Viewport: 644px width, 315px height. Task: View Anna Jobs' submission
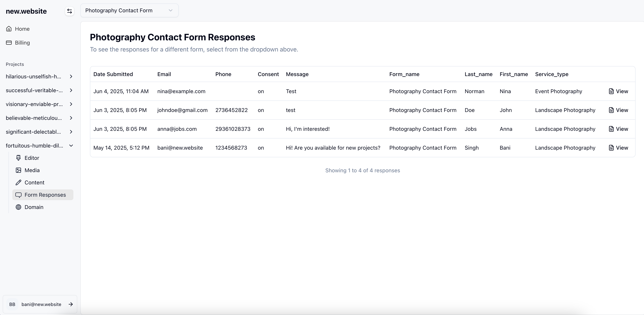click(x=618, y=129)
